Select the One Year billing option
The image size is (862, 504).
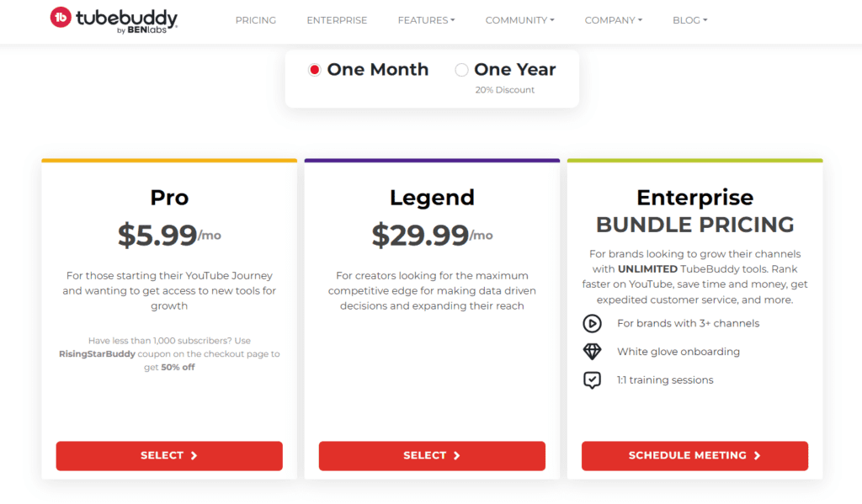pyautogui.click(x=461, y=70)
